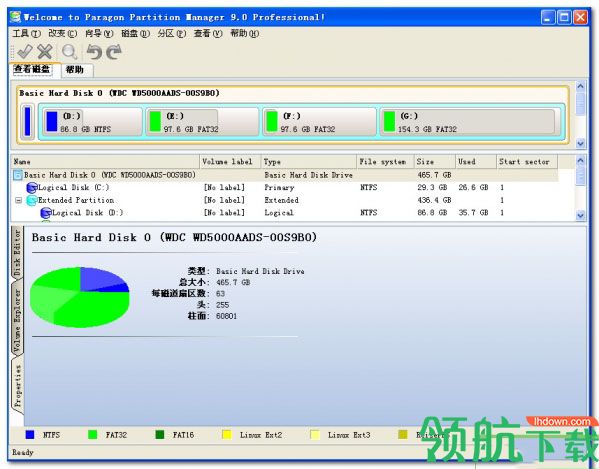Click the disk usage pie chart
This screenshot has width=599, height=469.
click(x=80, y=297)
